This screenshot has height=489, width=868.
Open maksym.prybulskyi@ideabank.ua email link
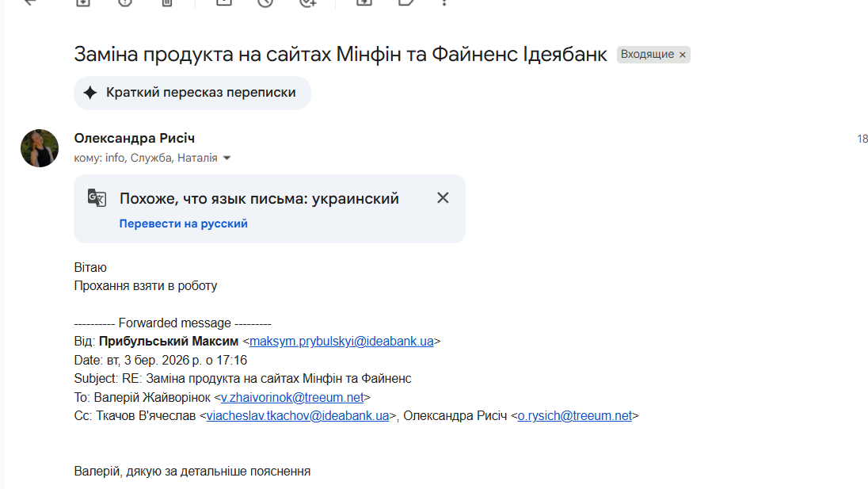[341, 342]
